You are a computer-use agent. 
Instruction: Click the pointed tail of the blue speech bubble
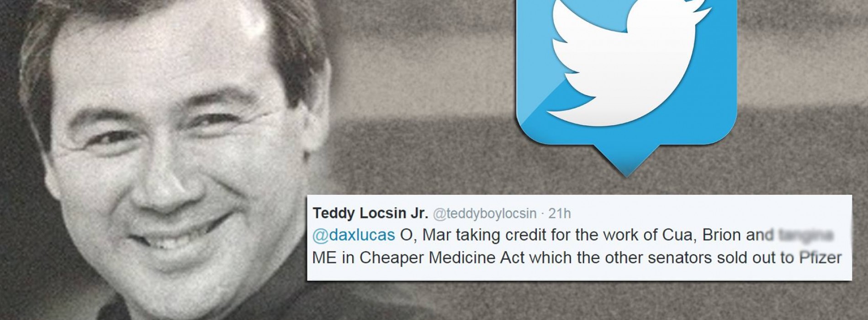[x=626, y=161]
